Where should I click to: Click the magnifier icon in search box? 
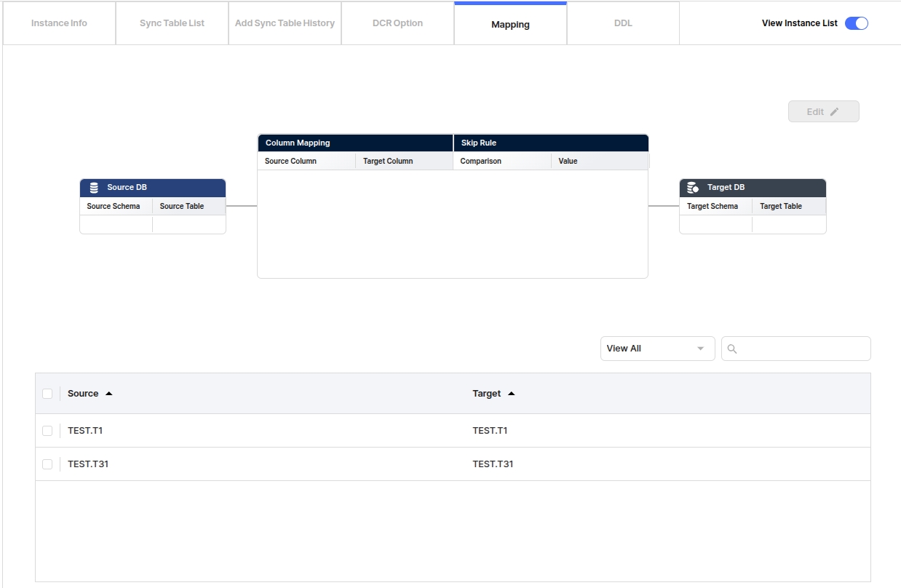pyautogui.click(x=732, y=349)
